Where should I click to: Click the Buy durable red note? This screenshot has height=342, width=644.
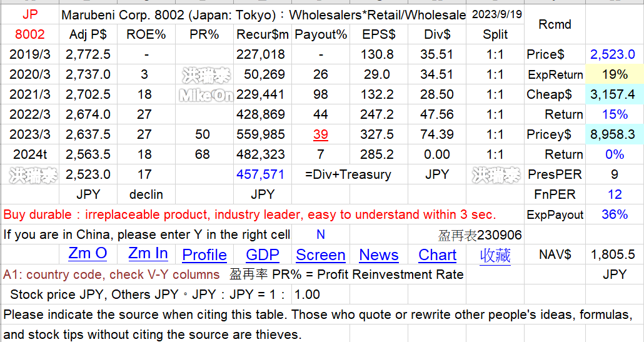coord(249,214)
